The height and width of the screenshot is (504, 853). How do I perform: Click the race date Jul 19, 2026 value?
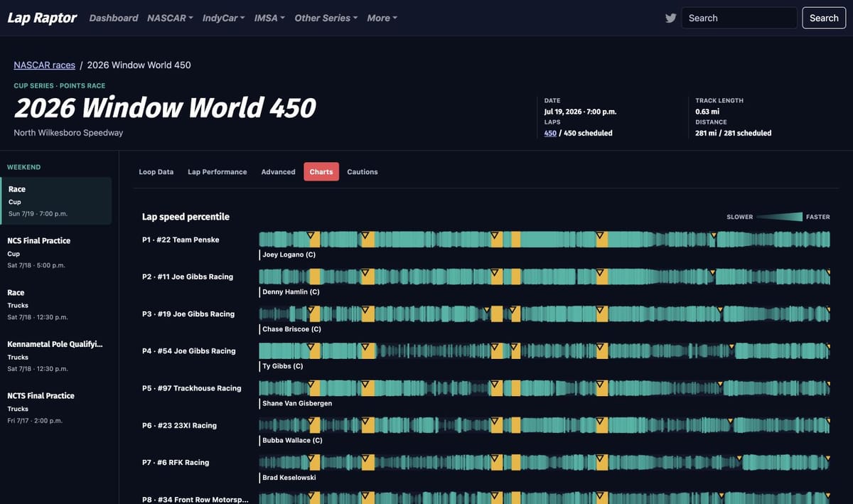(x=580, y=112)
